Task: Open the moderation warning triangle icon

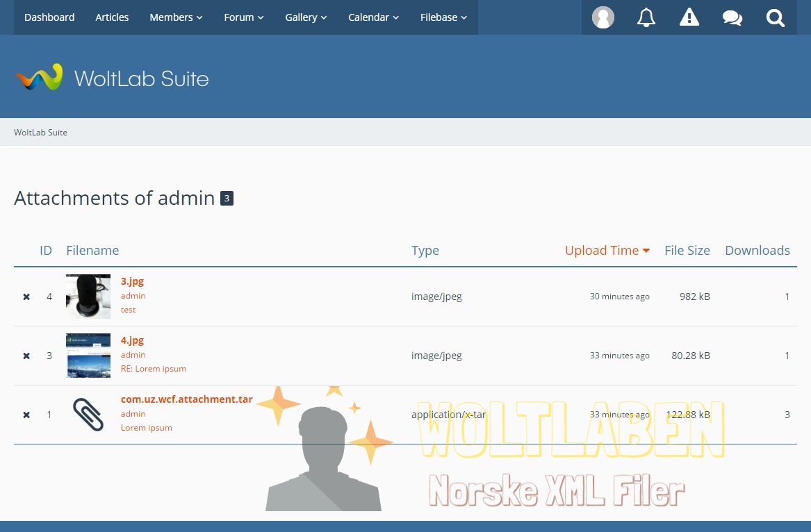Action: coord(689,17)
